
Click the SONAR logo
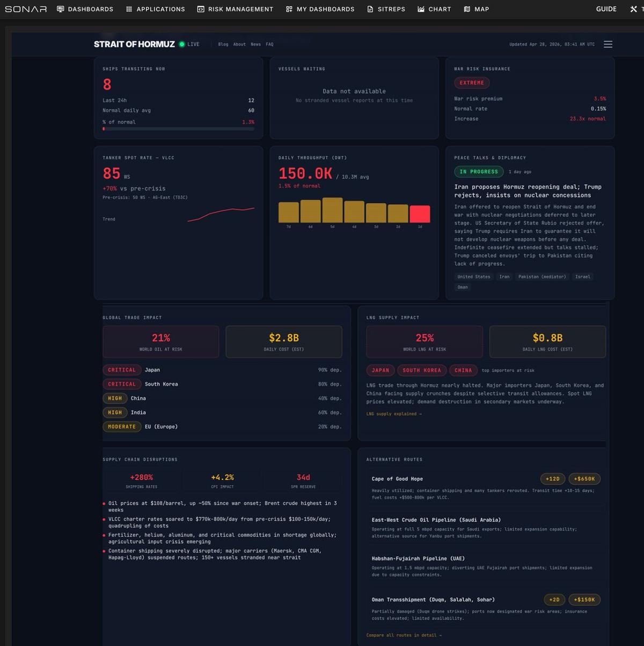coord(25,9)
